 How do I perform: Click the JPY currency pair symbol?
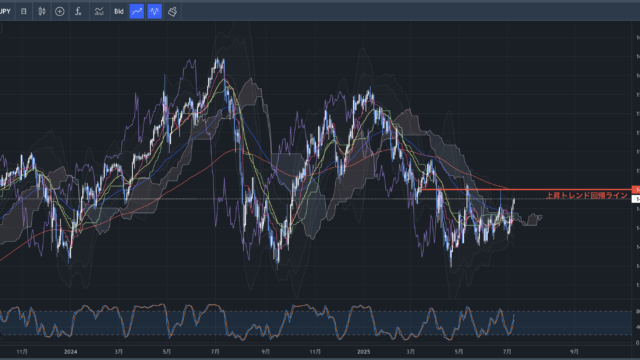tap(5, 11)
